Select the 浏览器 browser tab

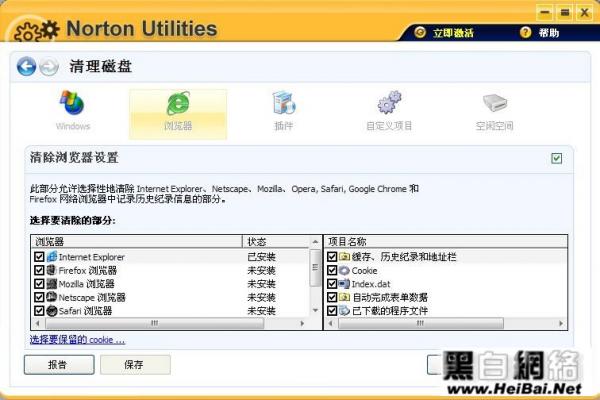click(178, 114)
